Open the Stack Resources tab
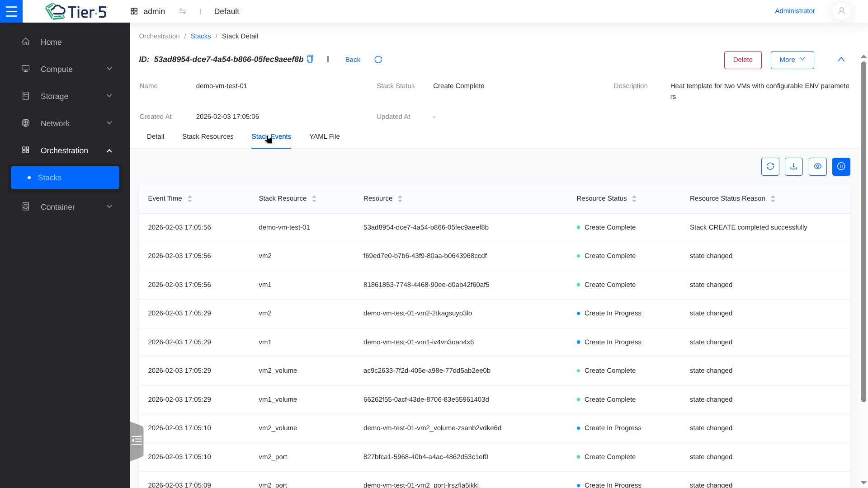868x488 pixels. tap(208, 136)
